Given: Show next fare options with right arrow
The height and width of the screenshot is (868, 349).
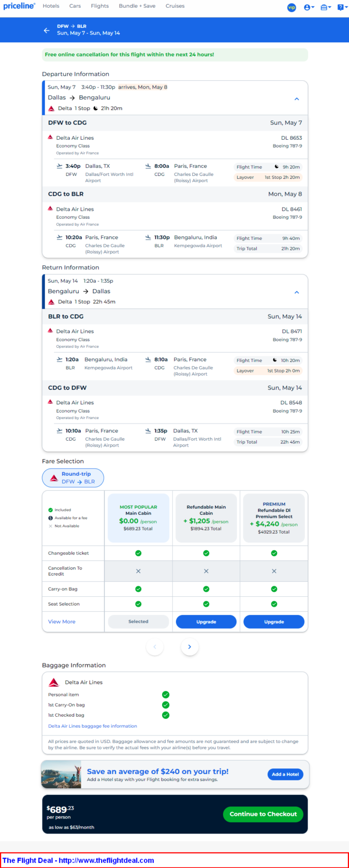Looking at the screenshot, I should coord(190,647).
